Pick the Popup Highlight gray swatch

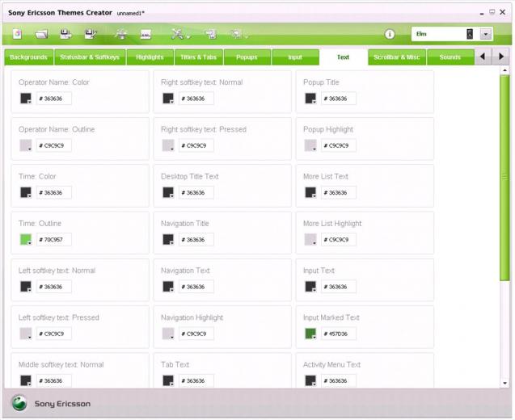coord(310,145)
